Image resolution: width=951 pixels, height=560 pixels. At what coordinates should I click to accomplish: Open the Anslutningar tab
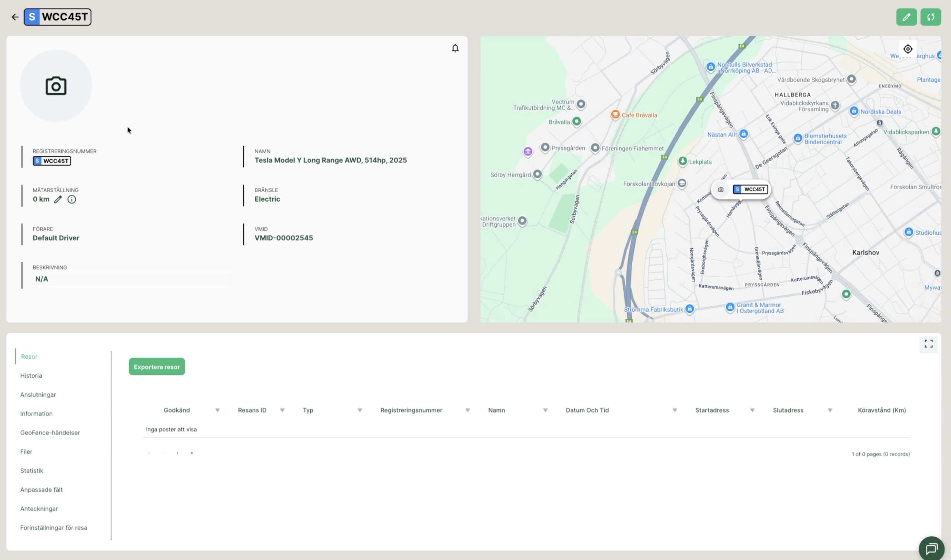click(x=38, y=395)
